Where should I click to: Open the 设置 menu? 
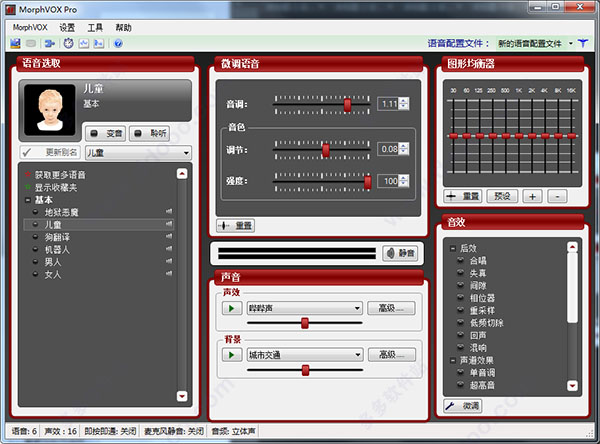click(x=67, y=28)
